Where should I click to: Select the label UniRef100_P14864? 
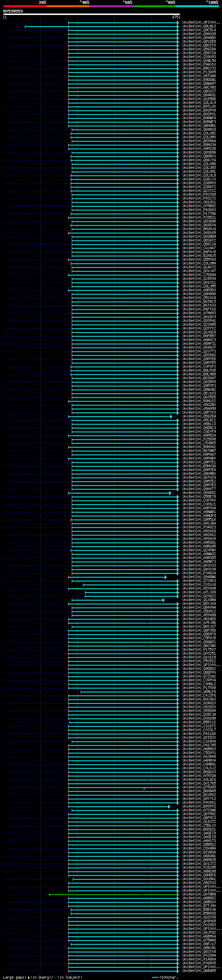pyautogui.click(x=199, y=959)
